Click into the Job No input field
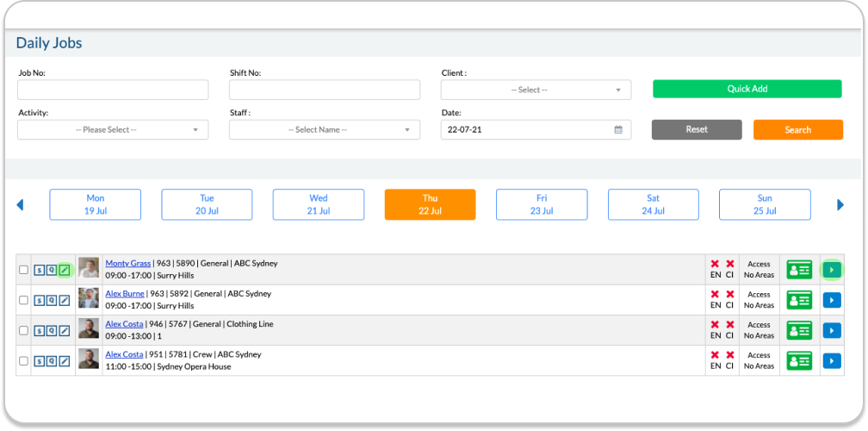The height and width of the screenshot is (431, 868). [x=113, y=90]
